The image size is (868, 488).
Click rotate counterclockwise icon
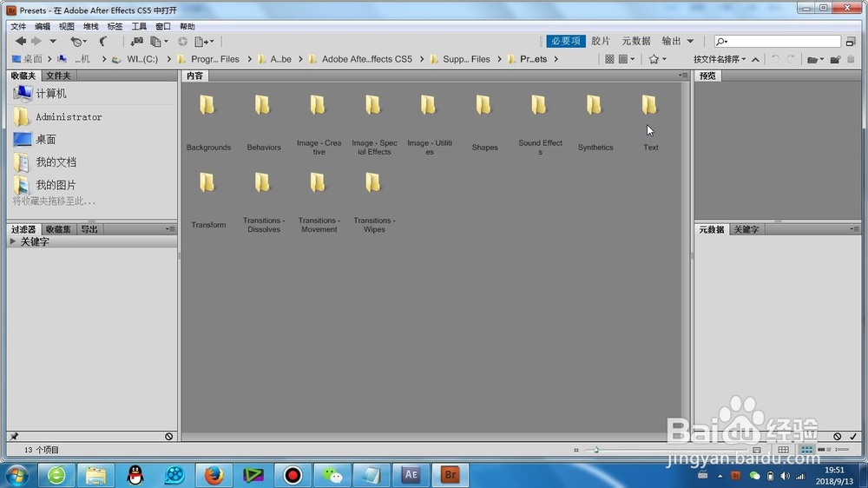tap(775, 59)
